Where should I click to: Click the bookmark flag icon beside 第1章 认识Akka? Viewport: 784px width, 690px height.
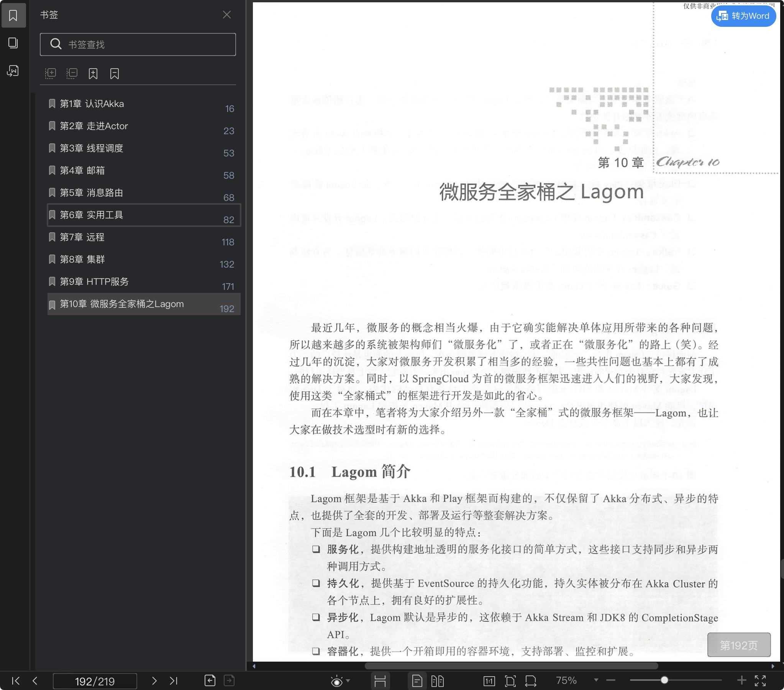click(52, 103)
